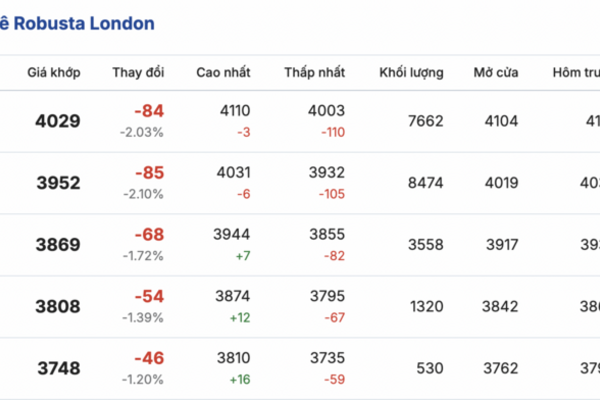Image resolution: width=600 pixels, height=400 pixels.
Task: Click the lowest price 3932
Action: click(x=326, y=173)
